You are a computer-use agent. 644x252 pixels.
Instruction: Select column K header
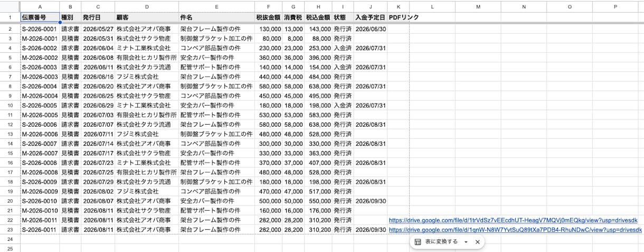click(x=398, y=6)
